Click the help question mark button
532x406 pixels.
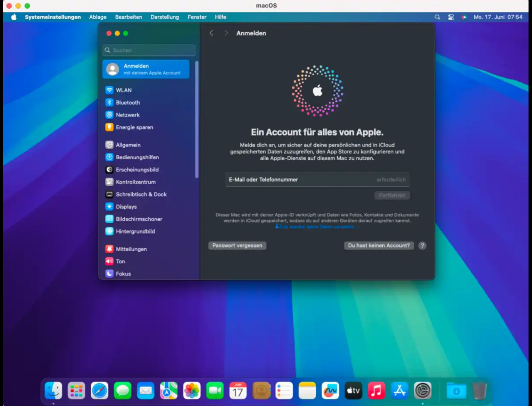[x=422, y=246]
